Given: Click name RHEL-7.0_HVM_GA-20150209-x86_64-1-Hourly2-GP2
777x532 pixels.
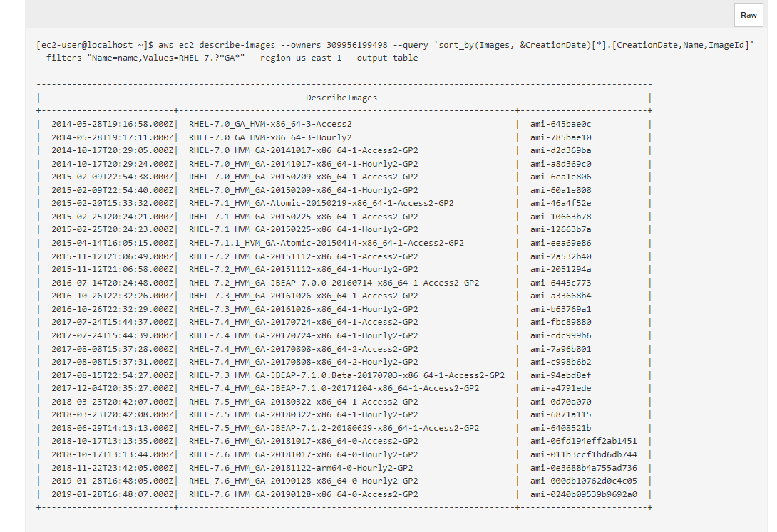Looking at the screenshot, I should pos(303,190).
